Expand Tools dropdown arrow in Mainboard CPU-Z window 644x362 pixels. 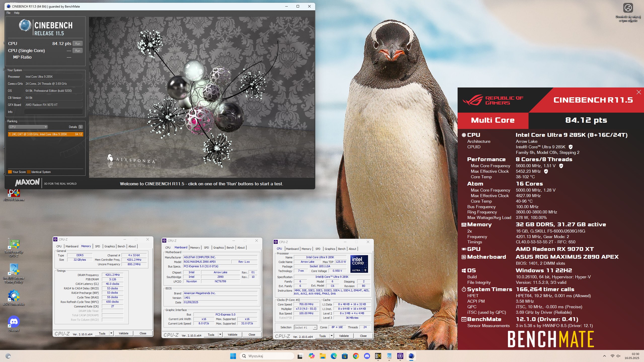[220, 335]
